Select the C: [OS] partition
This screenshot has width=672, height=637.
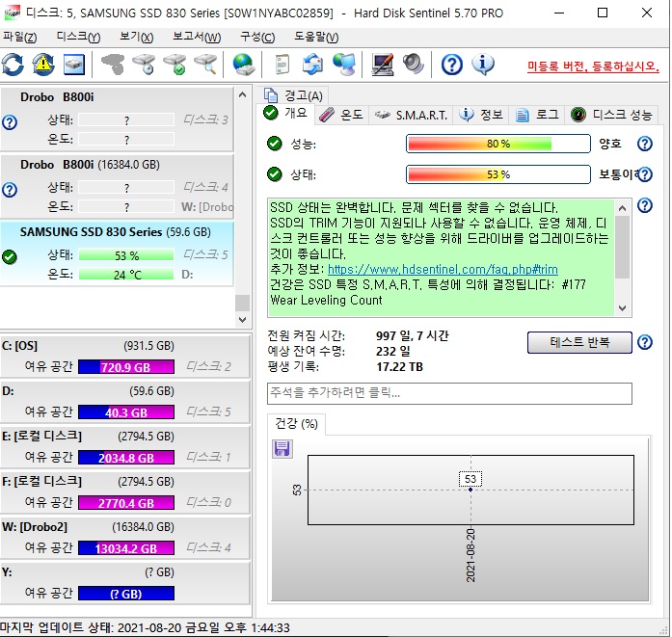pos(124,356)
